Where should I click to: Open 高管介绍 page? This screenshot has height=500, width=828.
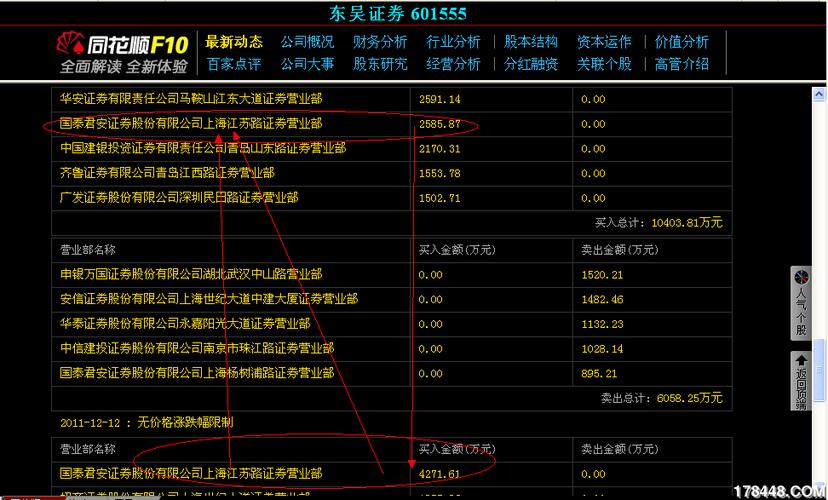(x=682, y=64)
